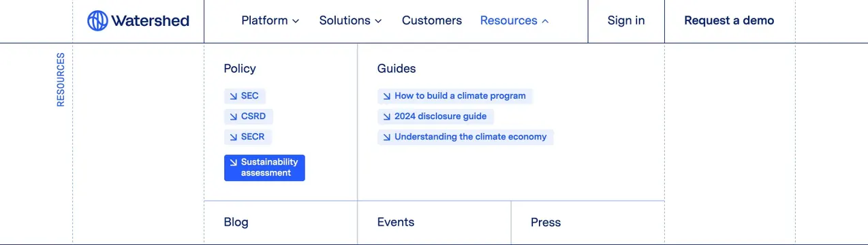This screenshot has width=868, height=245.
Task: Open the Blog section
Action: [x=236, y=222]
